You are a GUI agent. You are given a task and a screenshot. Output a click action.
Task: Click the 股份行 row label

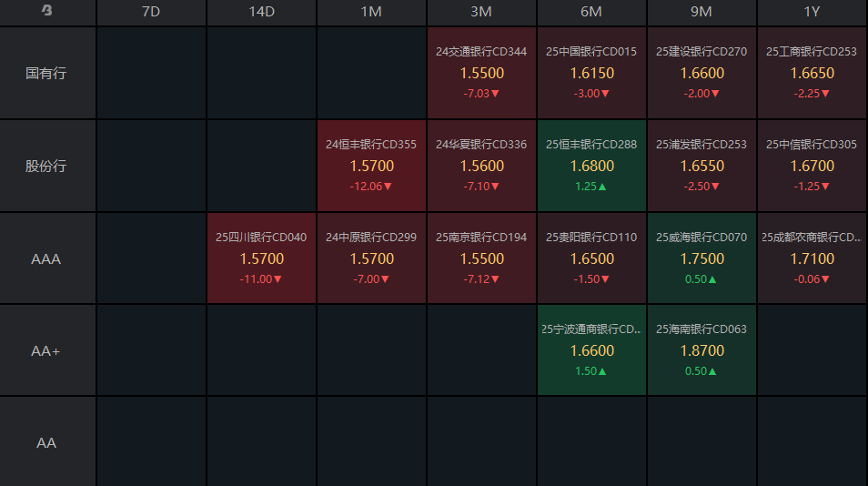pos(45,166)
